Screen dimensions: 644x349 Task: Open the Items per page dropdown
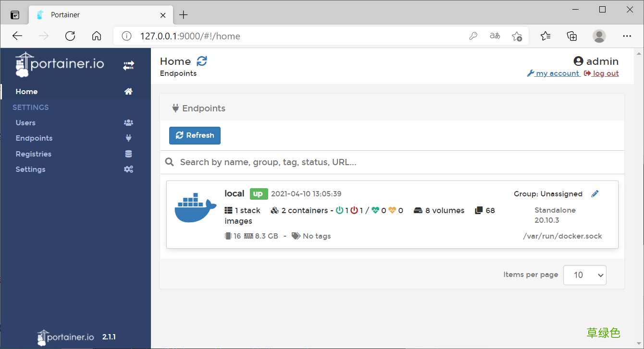pyautogui.click(x=584, y=275)
